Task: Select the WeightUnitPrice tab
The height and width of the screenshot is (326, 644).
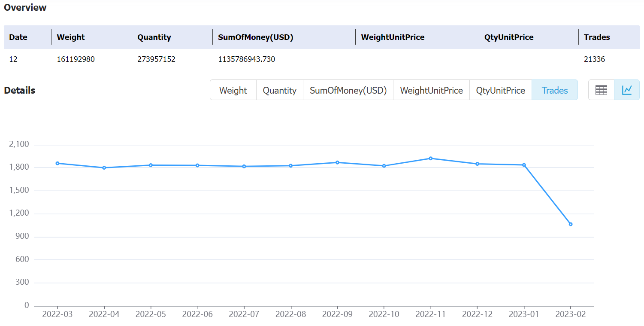Action: coord(431,90)
